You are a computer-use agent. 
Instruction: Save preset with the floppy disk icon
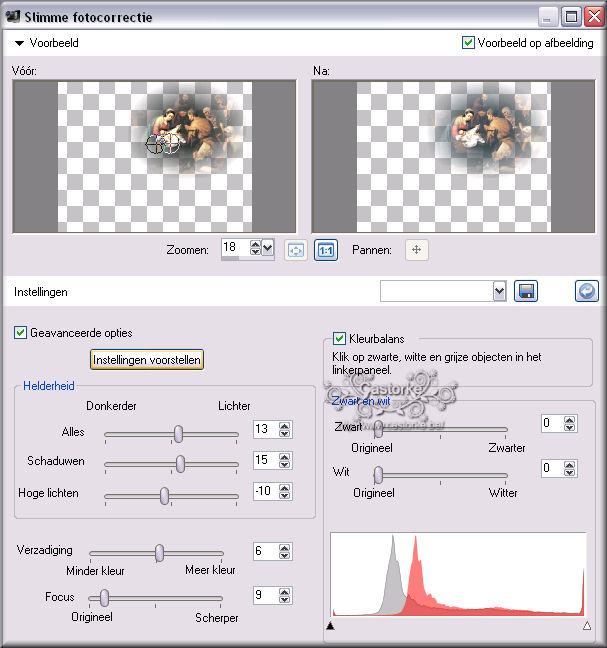(x=526, y=291)
